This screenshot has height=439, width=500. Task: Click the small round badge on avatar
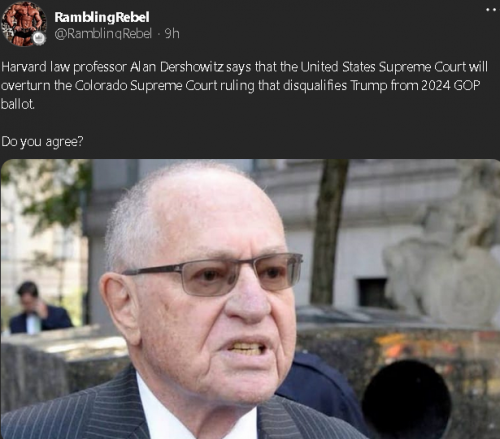39,39
